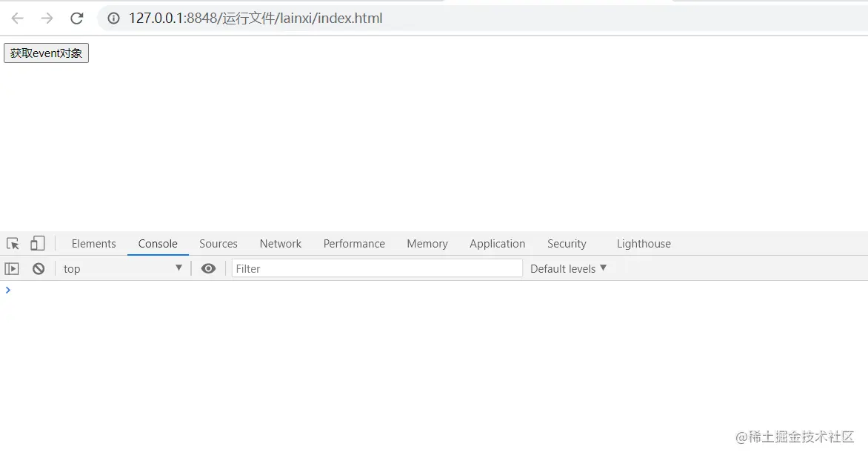Toggle the device toolbar icon
Image resolution: width=868 pixels, height=458 pixels.
click(38, 244)
